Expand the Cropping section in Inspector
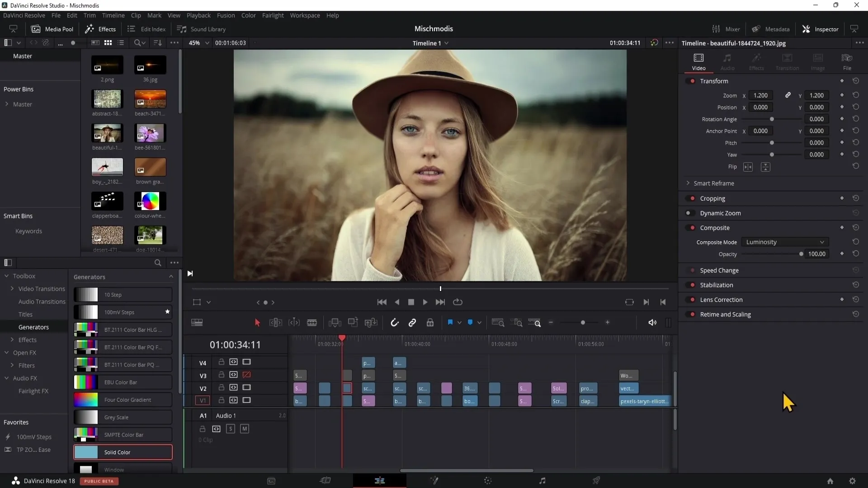Viewport: 868px width, 488px height. pyautogui.click(x=713, y=198)
